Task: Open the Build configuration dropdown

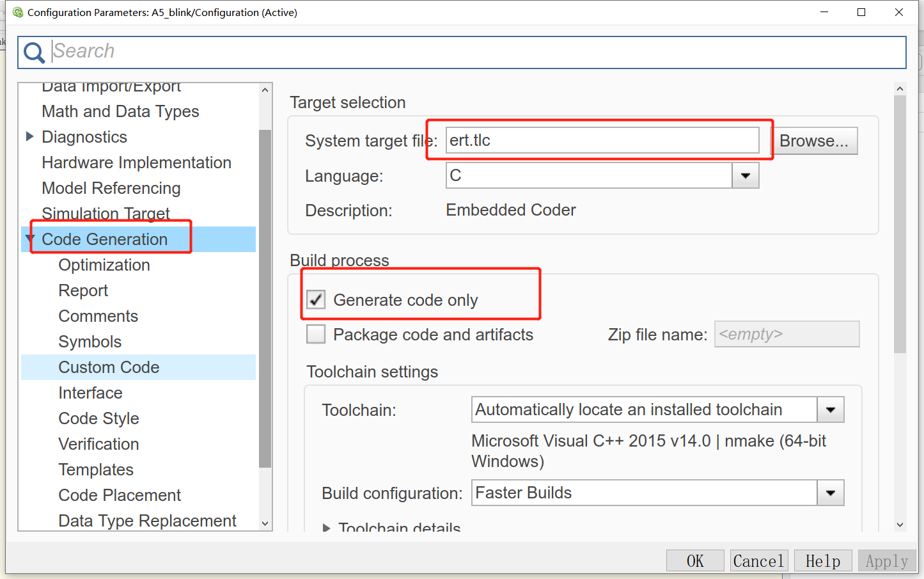Action: click(830, 493)
